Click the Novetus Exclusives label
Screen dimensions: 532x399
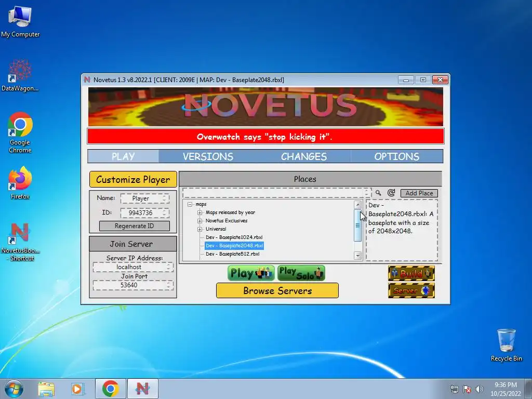227,220
